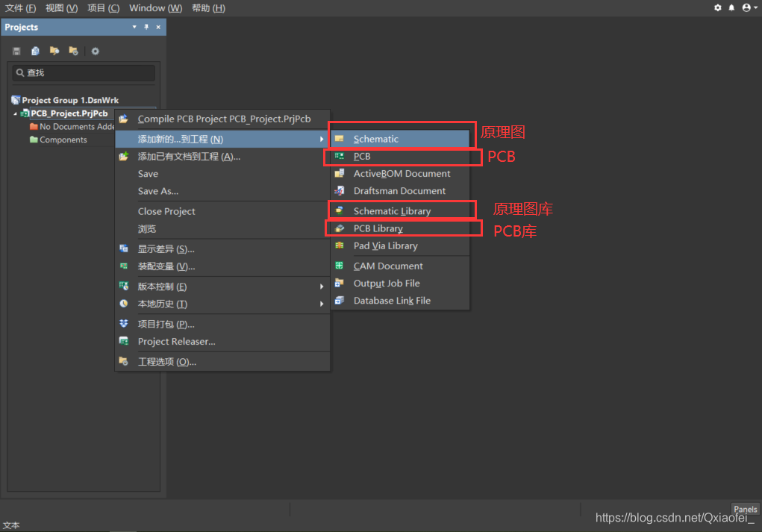The height and width of the screenshot is (532, 762).
Task: Collapse the PCB_Project.PrjPcb tree node
Action: click(x=15, y=113)
